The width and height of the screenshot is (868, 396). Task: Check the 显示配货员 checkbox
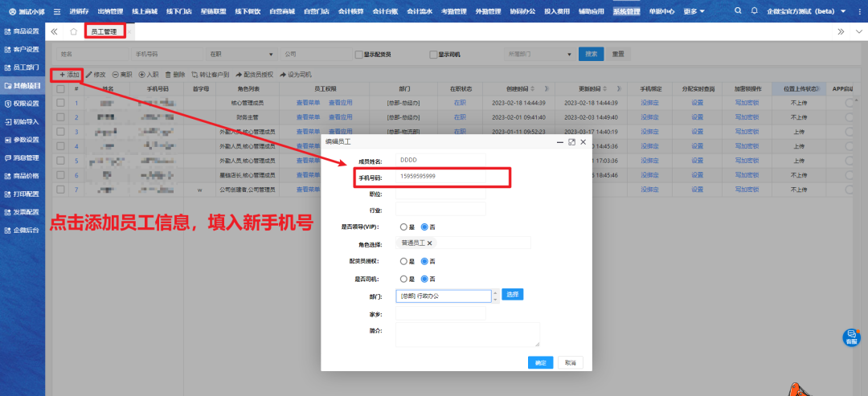(x=359, y=55)
